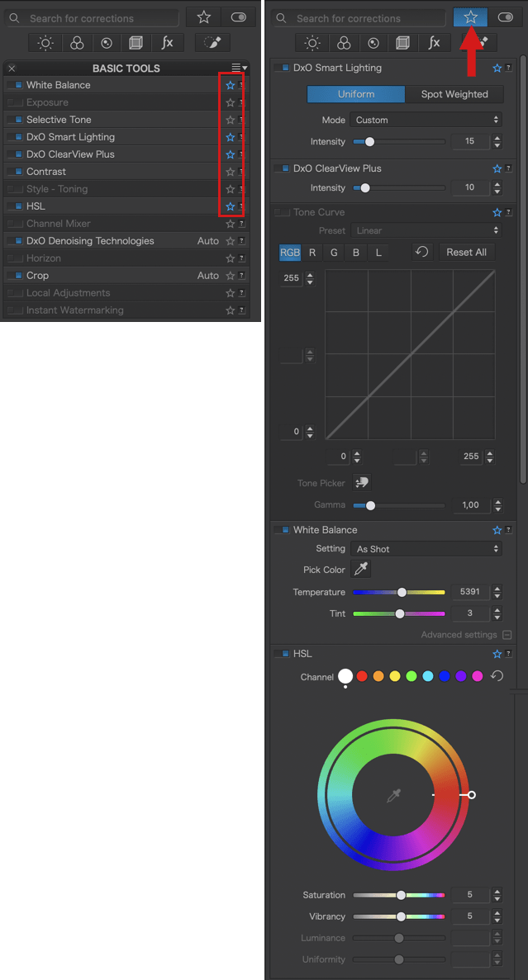The image size is (528, 980).
Task: Open help for DxO Smart Lighting palette
Action: click(509, 69)
